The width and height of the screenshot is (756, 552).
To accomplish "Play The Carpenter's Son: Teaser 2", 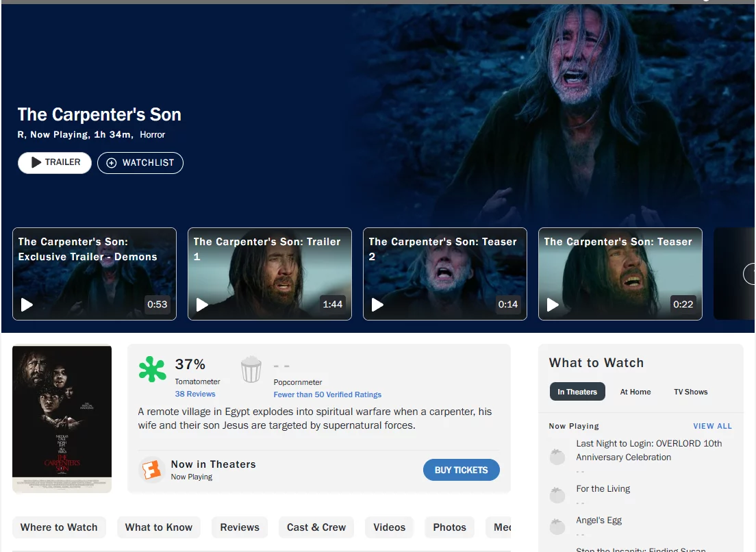I will (x=445, y=274).
